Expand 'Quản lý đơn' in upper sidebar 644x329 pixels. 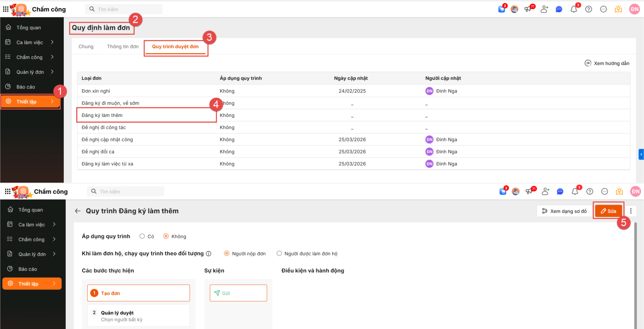tap(30, 72)
